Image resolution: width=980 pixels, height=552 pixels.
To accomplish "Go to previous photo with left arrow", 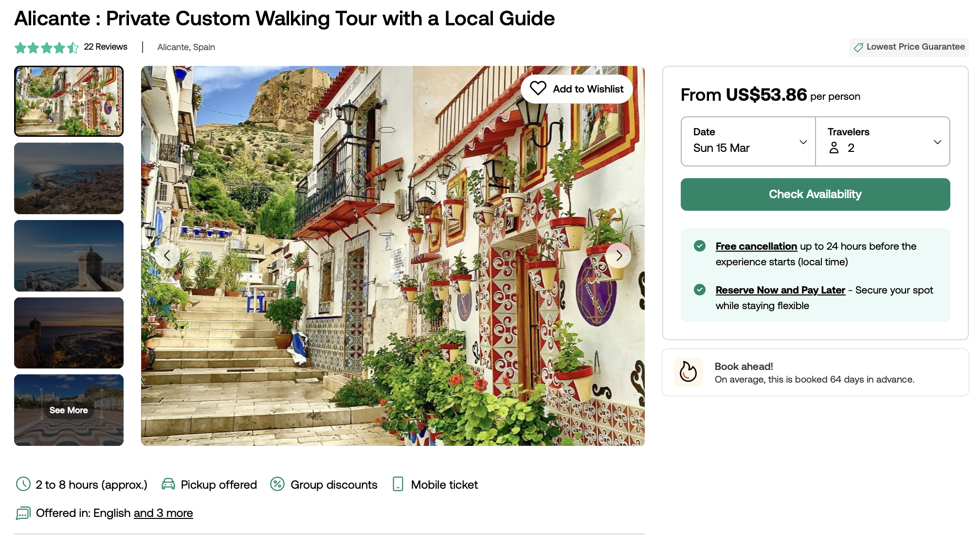I will pos(167,256).
